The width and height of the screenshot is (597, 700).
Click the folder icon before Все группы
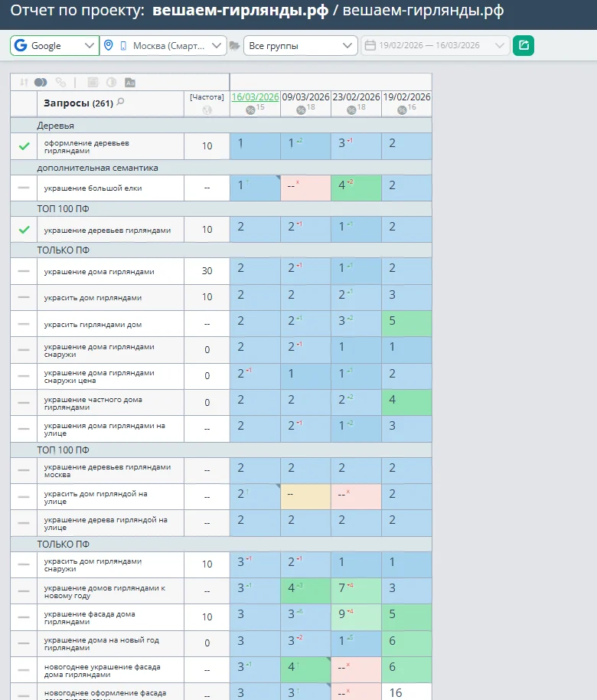(x=235, y=46)
